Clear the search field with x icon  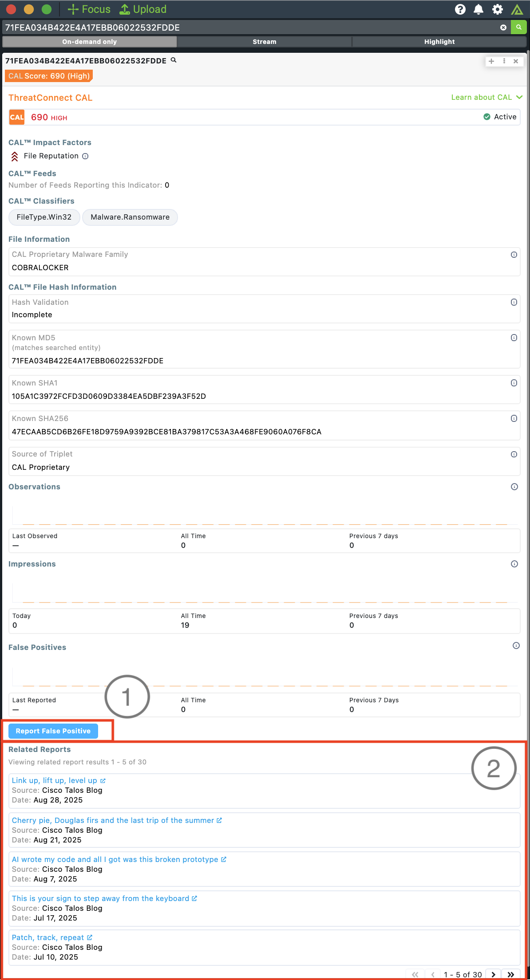point(503,28)
